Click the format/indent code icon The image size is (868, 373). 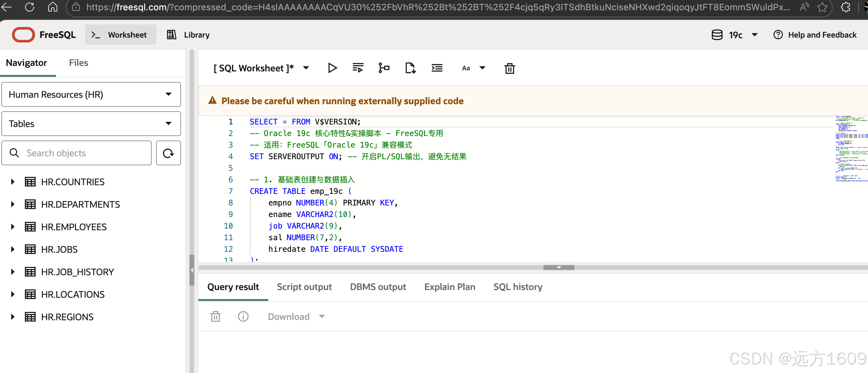click(437, 68)
